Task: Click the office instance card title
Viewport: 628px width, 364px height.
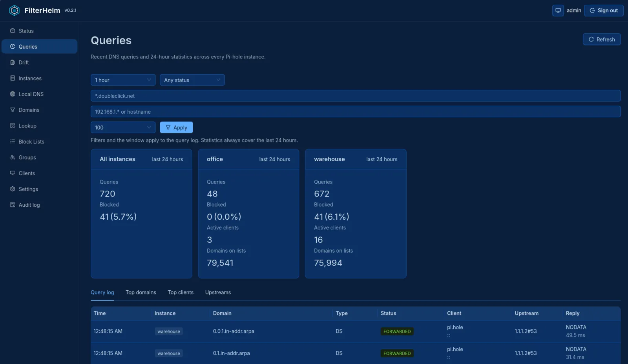Action: coord(215,159)
